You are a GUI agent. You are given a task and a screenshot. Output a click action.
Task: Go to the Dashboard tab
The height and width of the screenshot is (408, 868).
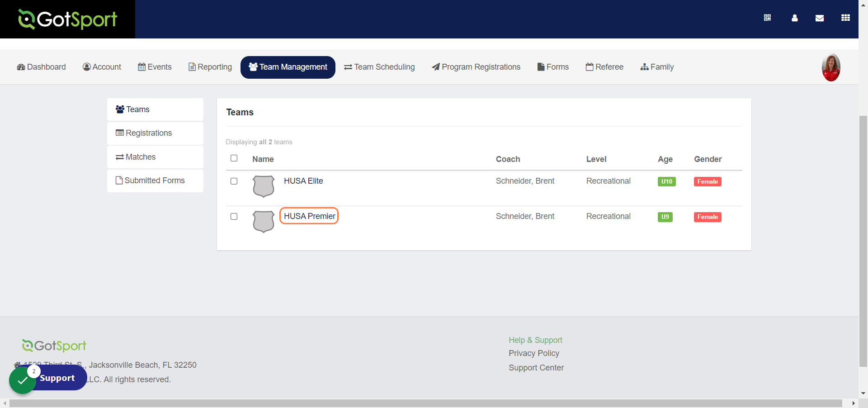[41, 67]
